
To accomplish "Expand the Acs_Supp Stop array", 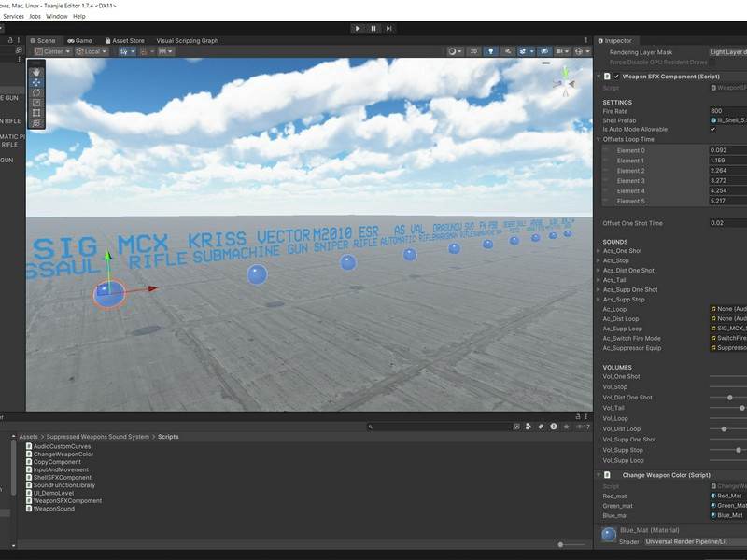I will 599,300.
